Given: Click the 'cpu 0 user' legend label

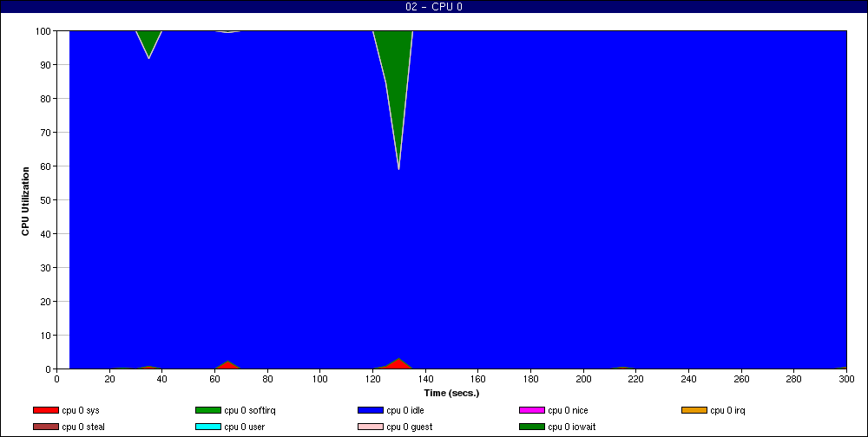Looking at the screenshot, I should pos(245,427).
